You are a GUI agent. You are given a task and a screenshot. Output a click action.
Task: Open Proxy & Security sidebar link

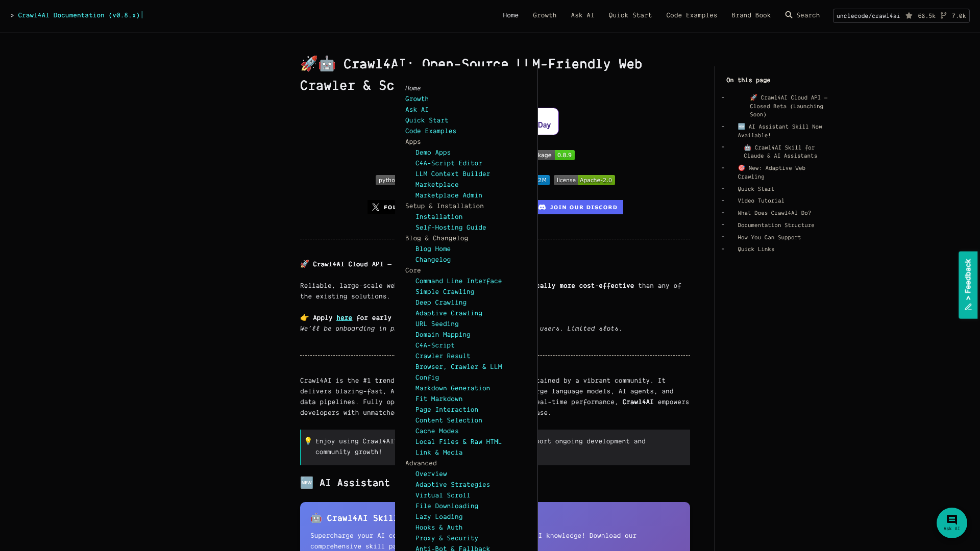tap(447, 538)
